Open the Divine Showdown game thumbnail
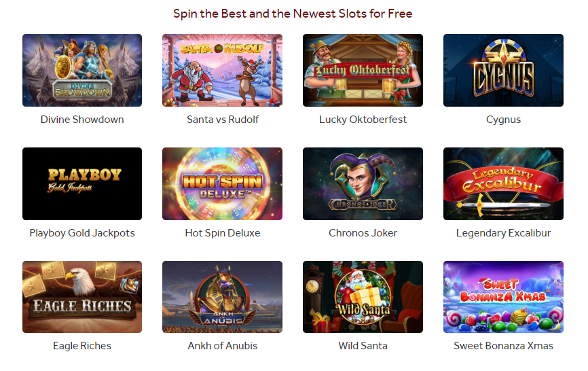 pyautogui.click(x=82, y=70)
